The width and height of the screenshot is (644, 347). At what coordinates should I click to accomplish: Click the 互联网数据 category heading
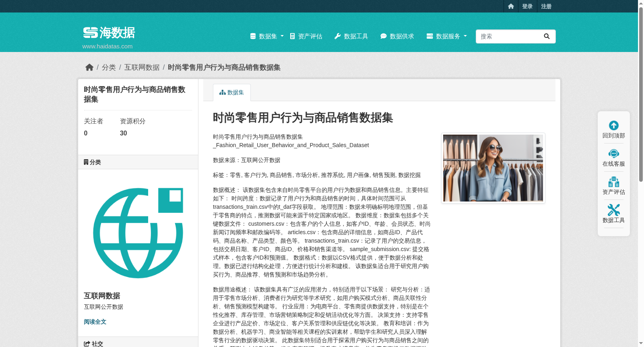[102, 296]
